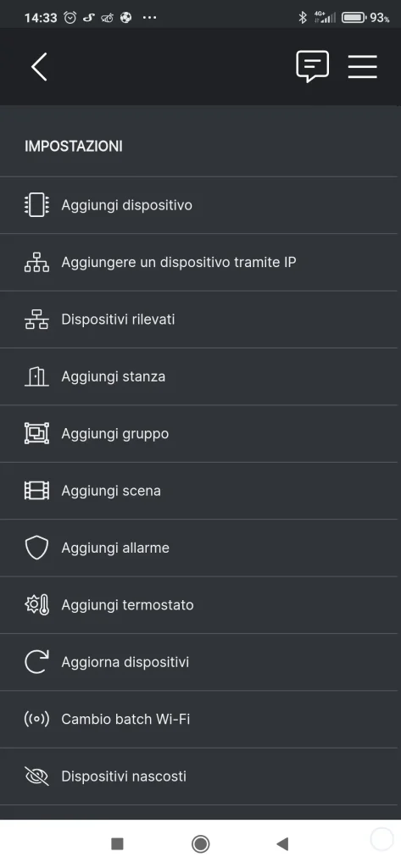Screen dimensions: 401x868
Task: Open Dispositivi rilevati
Action: [200, 320]
